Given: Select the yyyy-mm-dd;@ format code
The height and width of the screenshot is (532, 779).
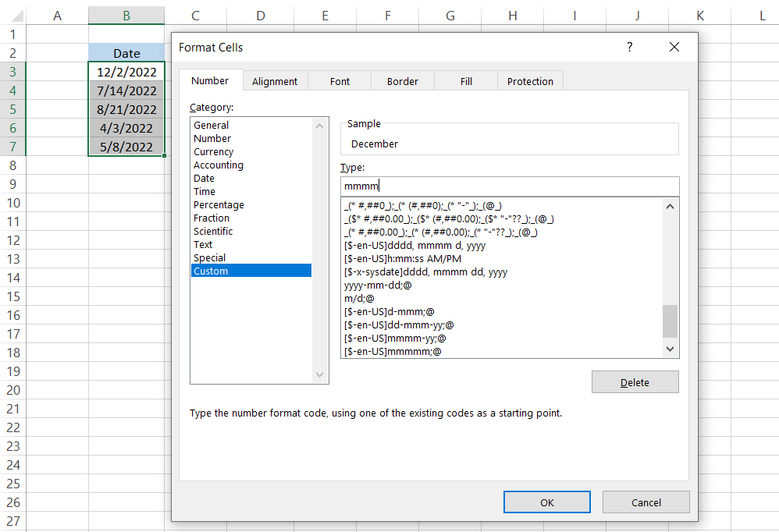Looking at the screenshot, I should 378,286.
